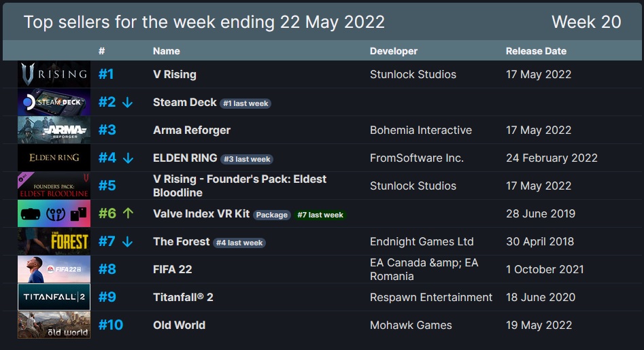Click the down arrow next to #4
Image resolution: width=644 pixels, height=350 pixels.
[128, 158]
